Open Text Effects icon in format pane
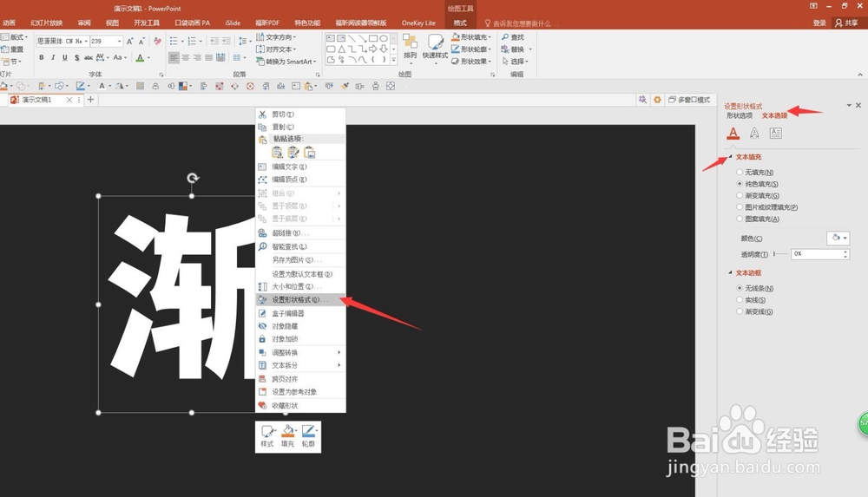 pos(754,133)
